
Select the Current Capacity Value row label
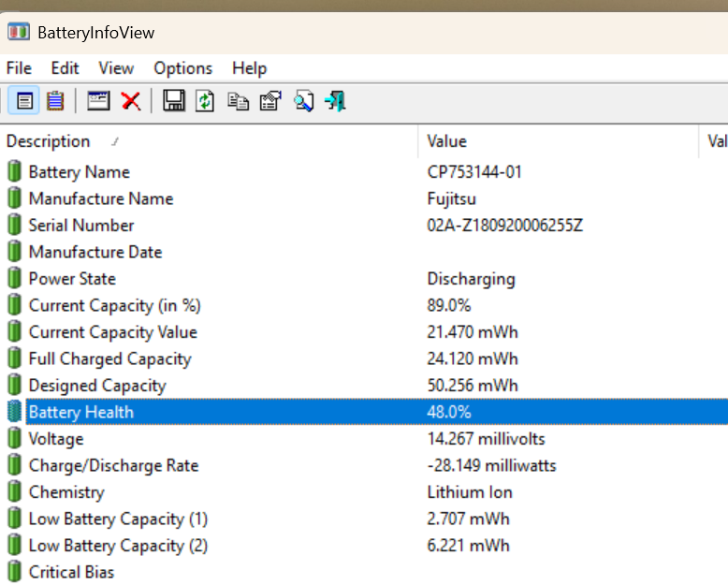pyautogui.click(x=113, y=332)
